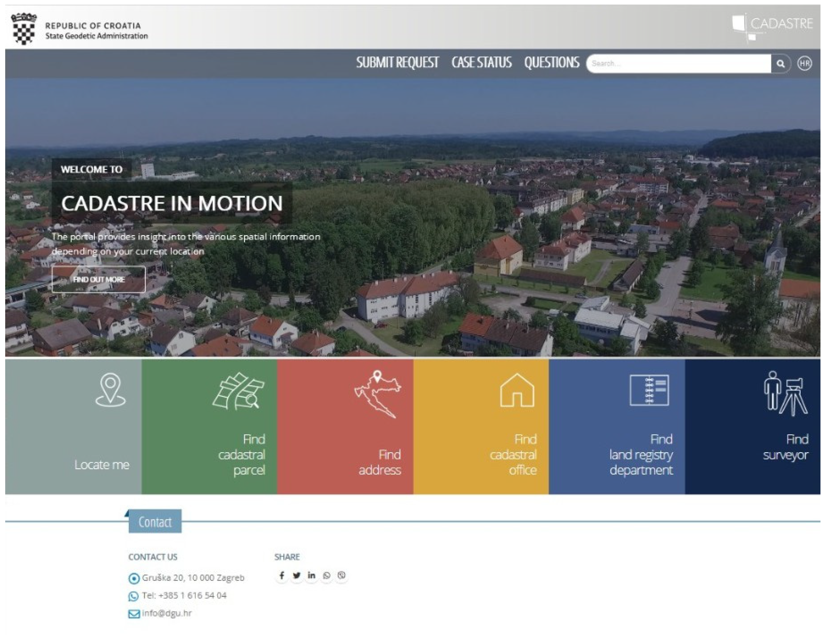Open the Case Status menu item
Viewport: 826px width, 644px height.
[x=481, y=63]
